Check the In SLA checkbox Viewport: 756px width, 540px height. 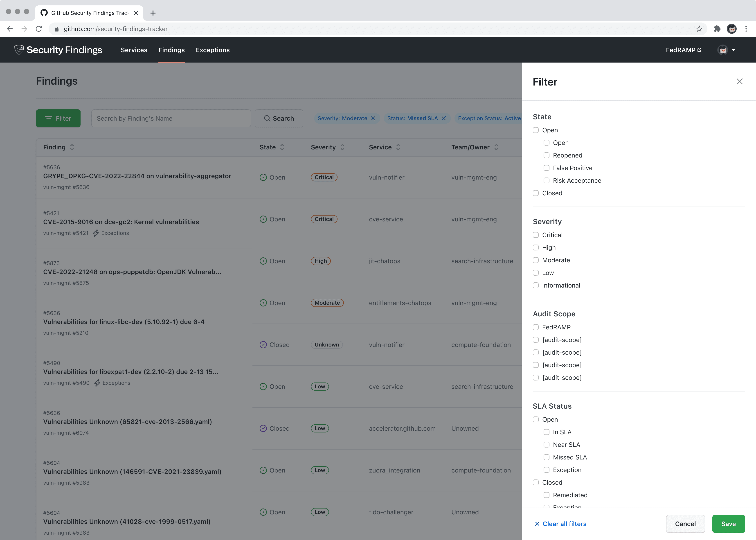click(546, 432)
